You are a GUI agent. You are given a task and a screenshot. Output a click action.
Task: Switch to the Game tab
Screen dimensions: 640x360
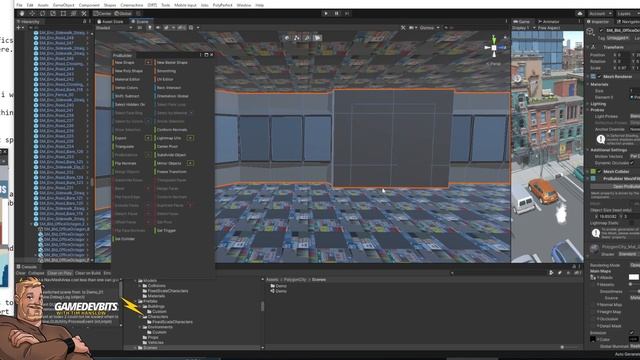coord(522,21)
